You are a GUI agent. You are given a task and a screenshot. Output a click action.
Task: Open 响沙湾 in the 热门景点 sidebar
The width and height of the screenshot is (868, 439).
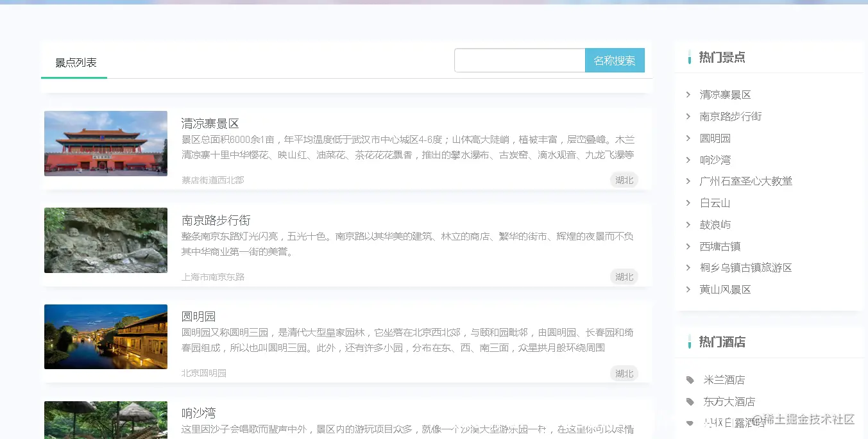click(x=715, y=160)
